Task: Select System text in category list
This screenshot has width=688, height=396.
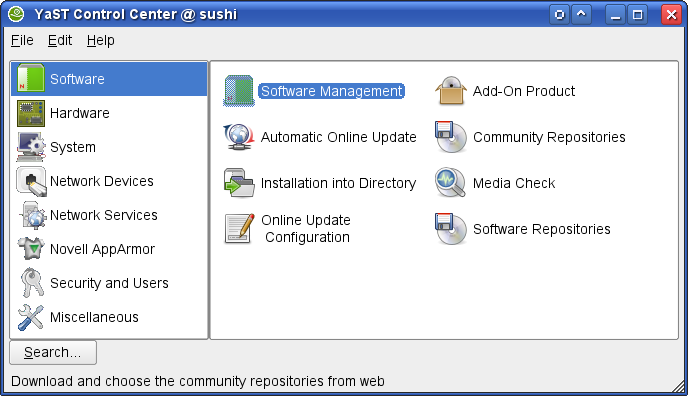Action: (73, 147)
